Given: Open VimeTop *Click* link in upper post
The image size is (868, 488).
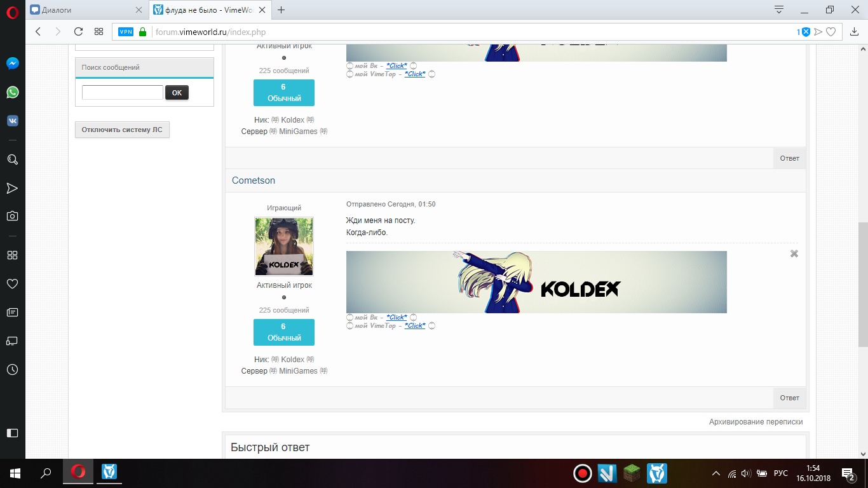Looking at the screenshot, I should (x=415, y=74).
